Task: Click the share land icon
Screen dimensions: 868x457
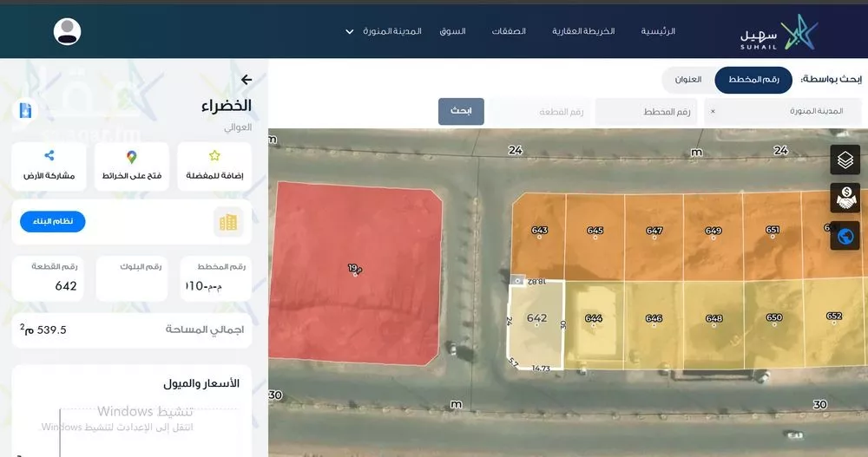Action: [x=49, y=155]
